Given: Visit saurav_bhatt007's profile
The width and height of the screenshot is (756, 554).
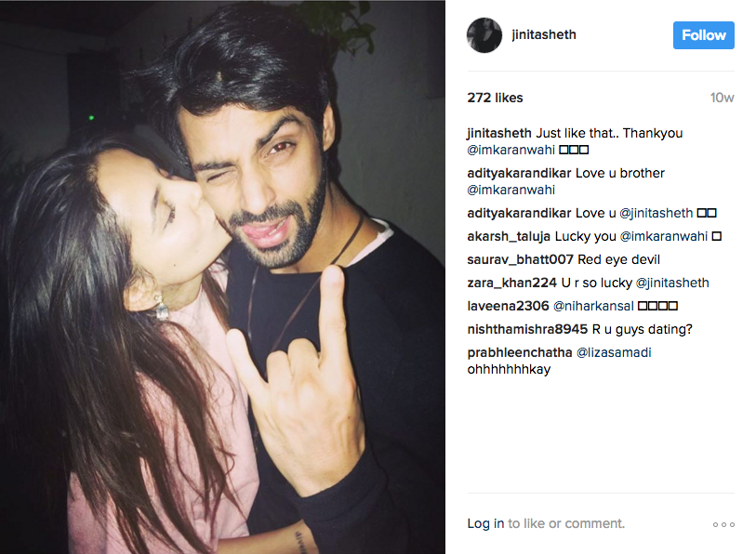Looking at the screenshot, I should pyautogui.click(x=520, y=259).
